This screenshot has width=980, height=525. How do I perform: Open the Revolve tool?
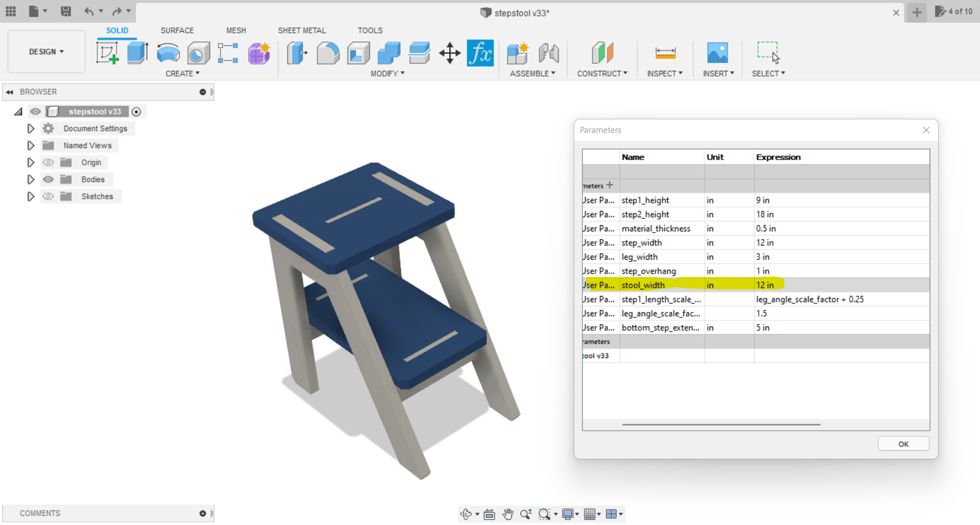tap(168, 53)
